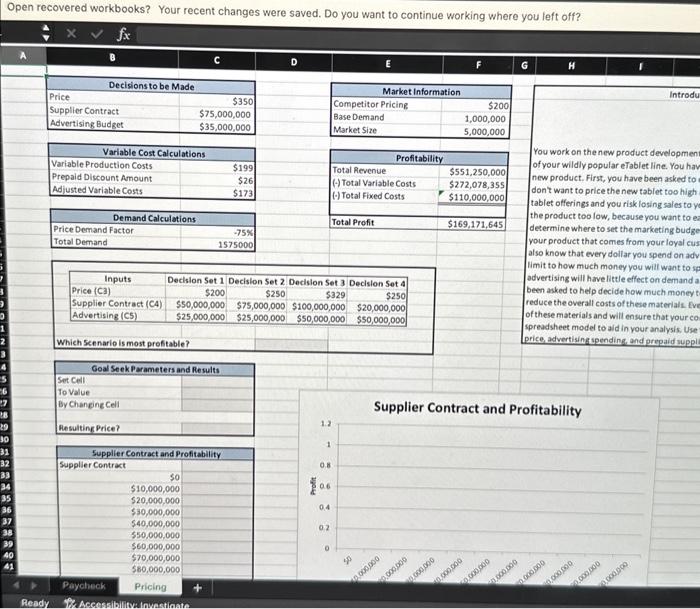The image size is (700, 609).
Task: Click the Decision Set 1 header cell
Action: pyautogui.click(x=196, y=280)
